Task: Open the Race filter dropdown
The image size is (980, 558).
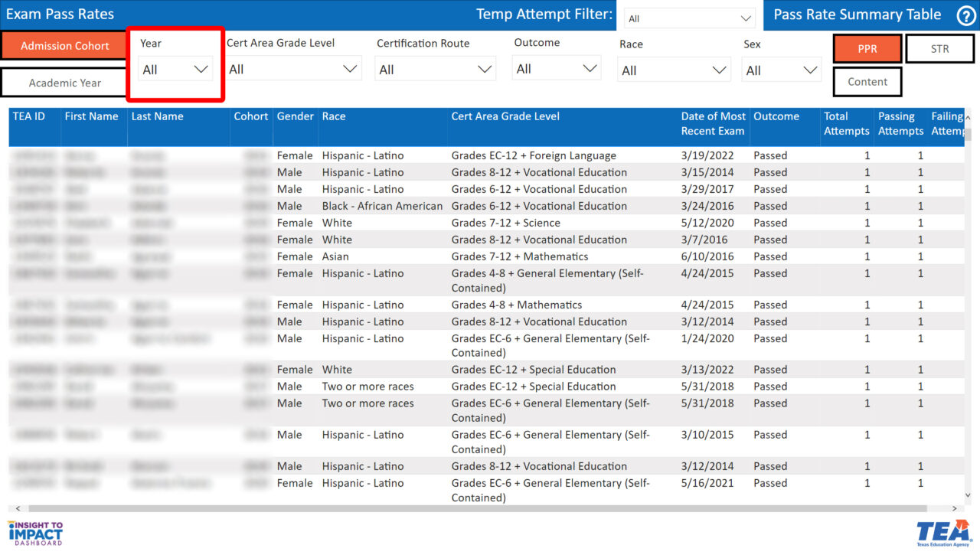Action: click(674, 70)
